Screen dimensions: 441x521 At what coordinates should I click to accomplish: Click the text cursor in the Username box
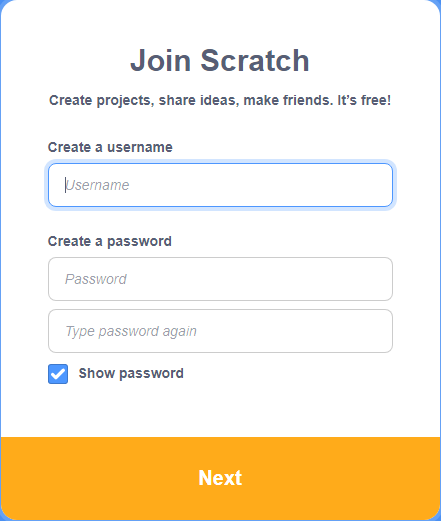65,185
